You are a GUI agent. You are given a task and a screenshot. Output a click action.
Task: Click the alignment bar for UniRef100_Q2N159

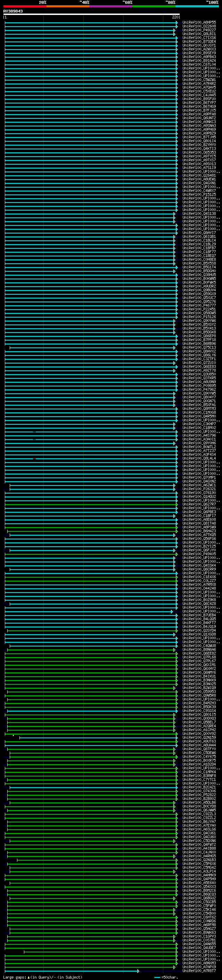98,738
